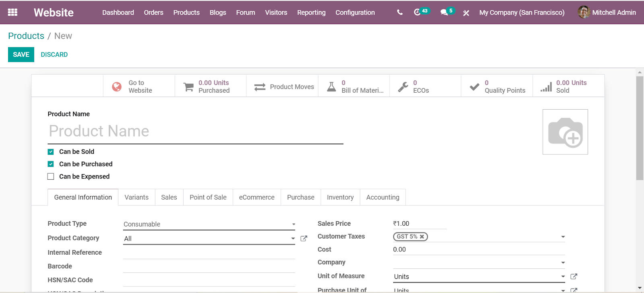Uncheck Can be Purchased checkbox
The width and height of the screenshot is (644, 293).
[51, 164]
